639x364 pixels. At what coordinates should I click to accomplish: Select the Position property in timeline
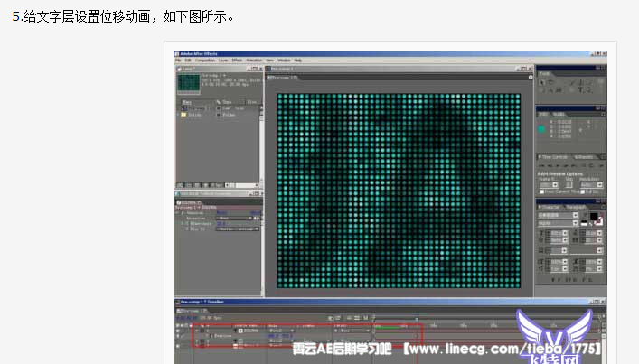coord(223,336)
